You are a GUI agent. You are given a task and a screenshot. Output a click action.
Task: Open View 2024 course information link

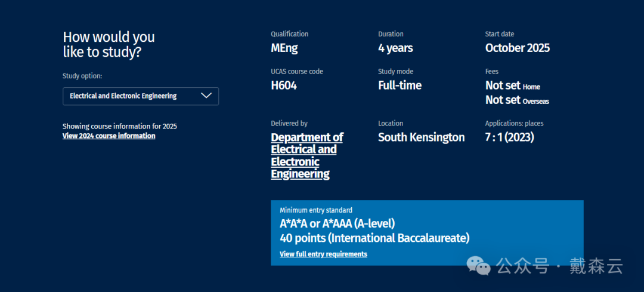pos(109,136)
